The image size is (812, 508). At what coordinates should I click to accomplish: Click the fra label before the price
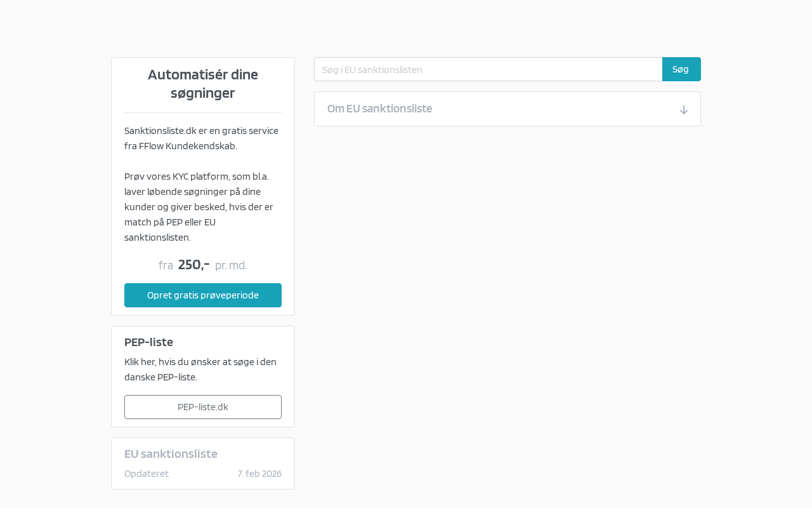[x=166, y=265]
